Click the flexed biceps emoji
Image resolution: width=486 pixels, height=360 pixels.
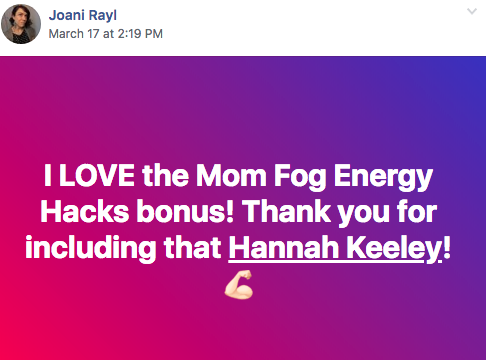click(239, 285)
